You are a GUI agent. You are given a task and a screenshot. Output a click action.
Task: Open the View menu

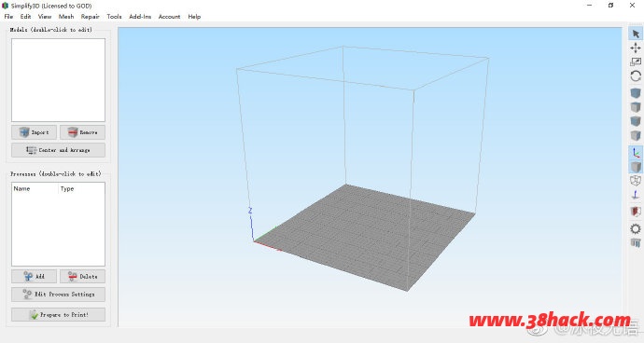click(45, 17)
